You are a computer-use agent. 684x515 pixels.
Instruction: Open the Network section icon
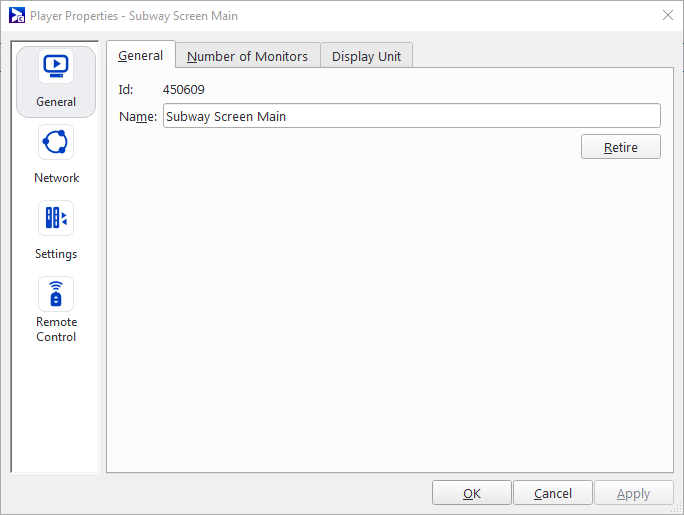pyautogui.click(x=56, y=143)
